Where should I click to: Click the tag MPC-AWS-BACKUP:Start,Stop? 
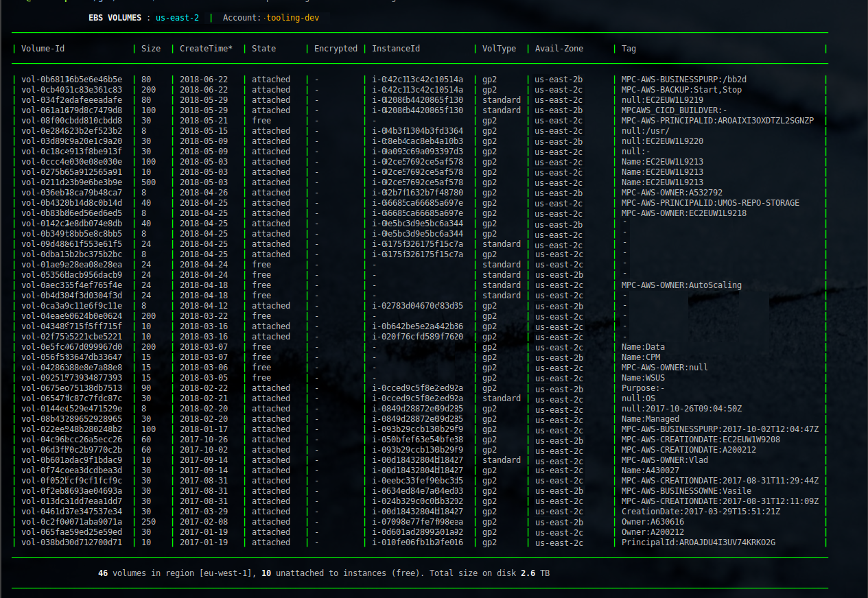(681, 90)
